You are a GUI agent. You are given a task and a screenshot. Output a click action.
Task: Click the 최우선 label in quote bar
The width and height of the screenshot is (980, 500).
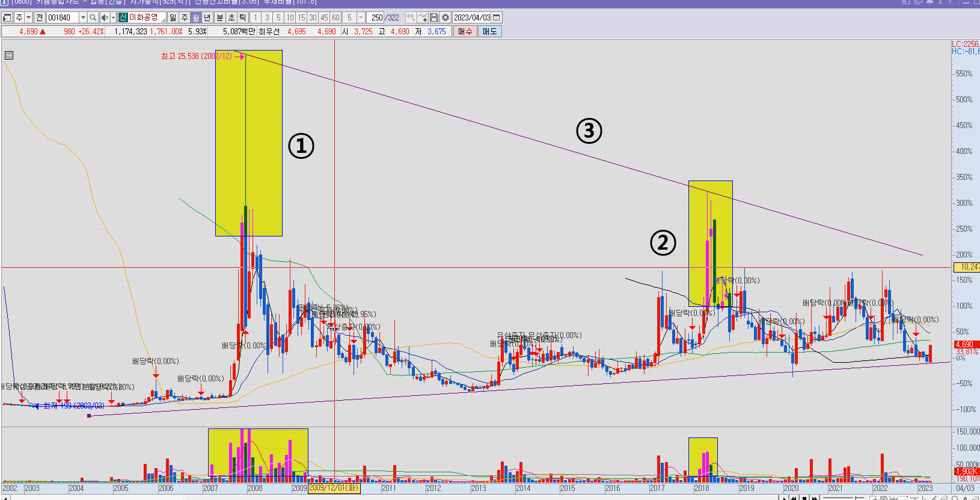[269, 31]
